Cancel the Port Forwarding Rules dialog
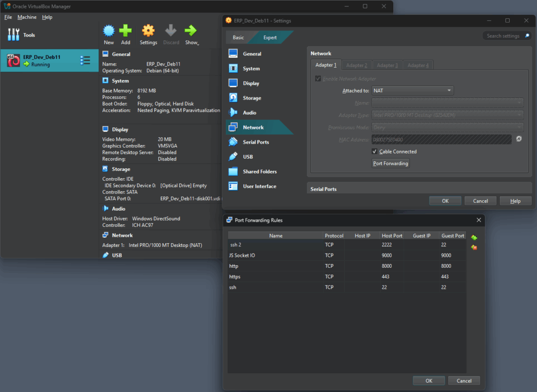 pos(464,380)
